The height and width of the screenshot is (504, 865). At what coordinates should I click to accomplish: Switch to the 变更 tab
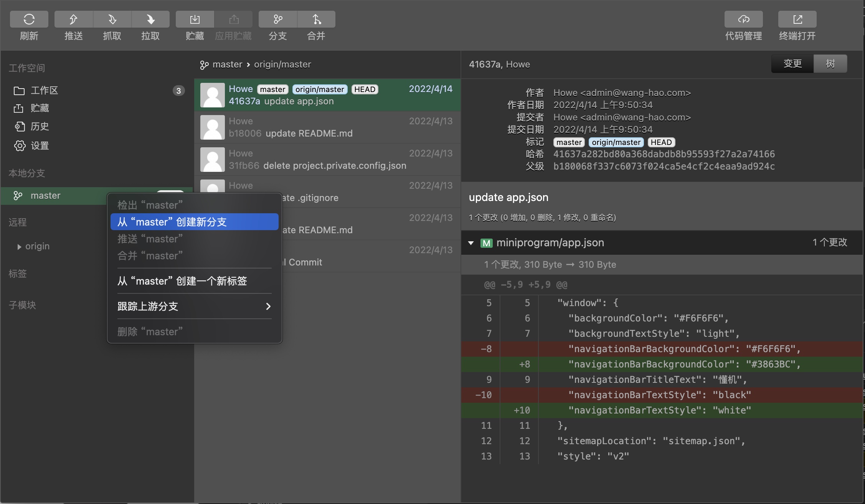pyautogui.click(x=792, y=64)
